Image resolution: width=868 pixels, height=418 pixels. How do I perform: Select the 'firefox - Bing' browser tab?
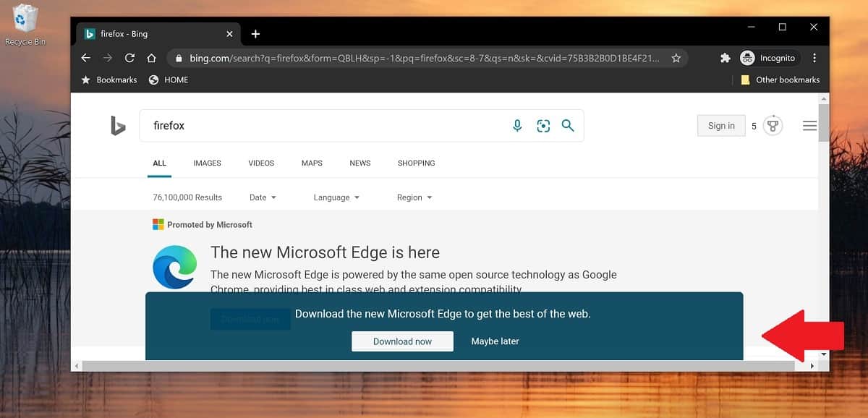158,34
